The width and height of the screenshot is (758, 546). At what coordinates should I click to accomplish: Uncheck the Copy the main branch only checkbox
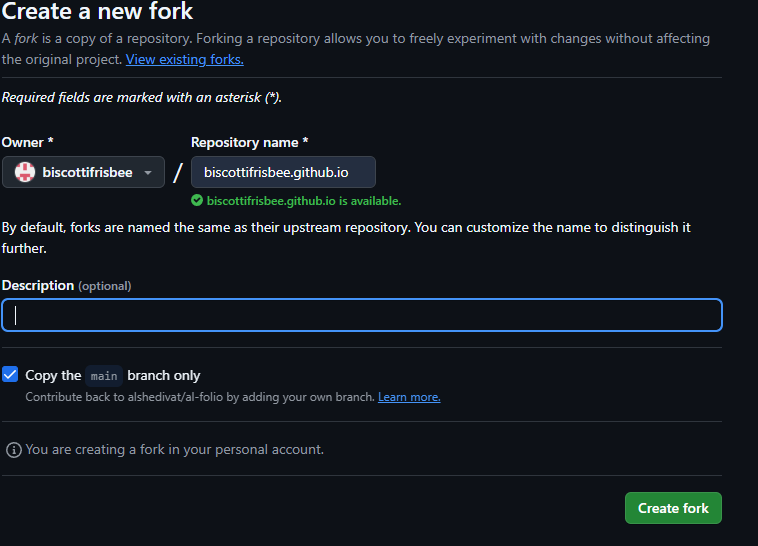click(x=10, y=375)
